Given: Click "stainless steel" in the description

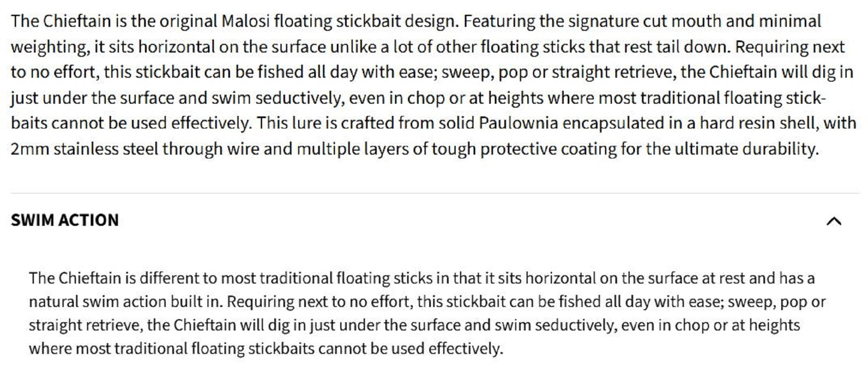Looking at the screenshot, I should click(106, 149).
